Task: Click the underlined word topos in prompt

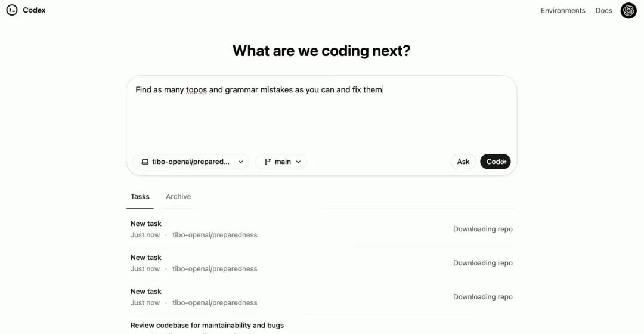Action: 196,90
